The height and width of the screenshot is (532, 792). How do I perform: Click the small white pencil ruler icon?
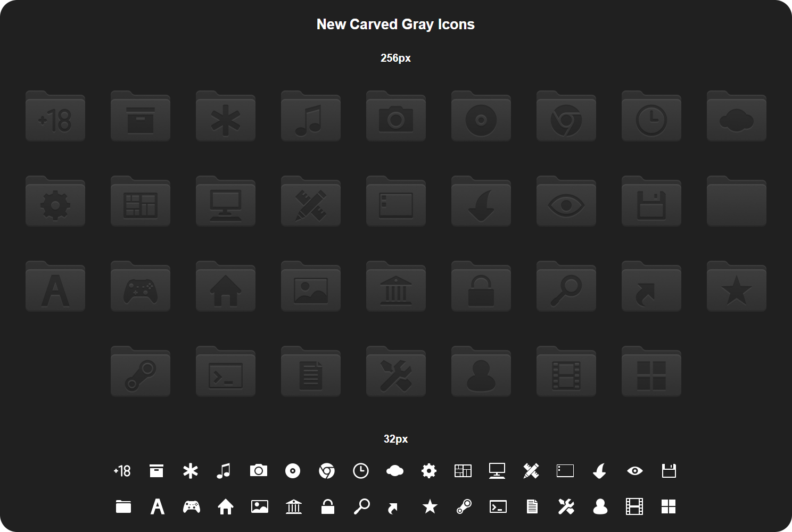pos(531,471)
